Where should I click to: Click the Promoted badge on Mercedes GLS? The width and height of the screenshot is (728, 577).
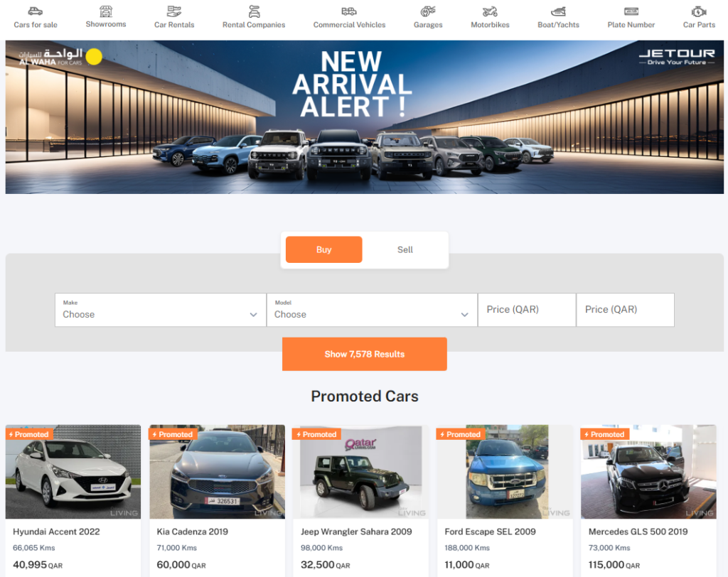click(606, 434)
